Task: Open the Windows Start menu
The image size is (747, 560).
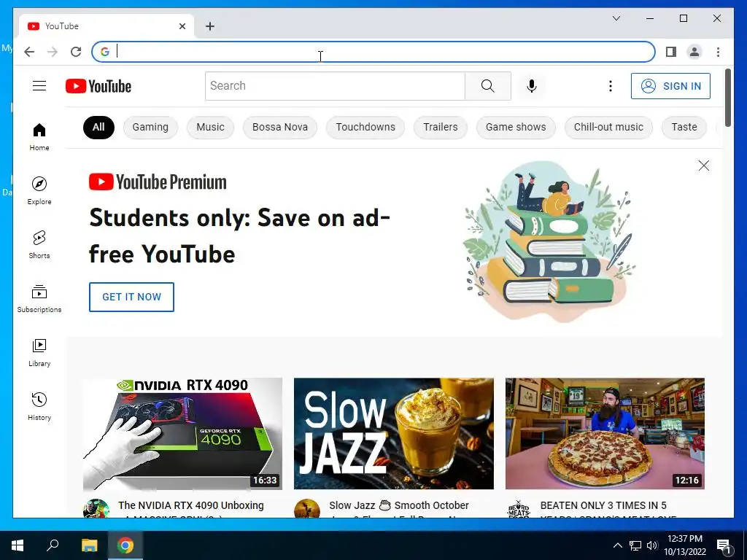Action: pos(18,545)
